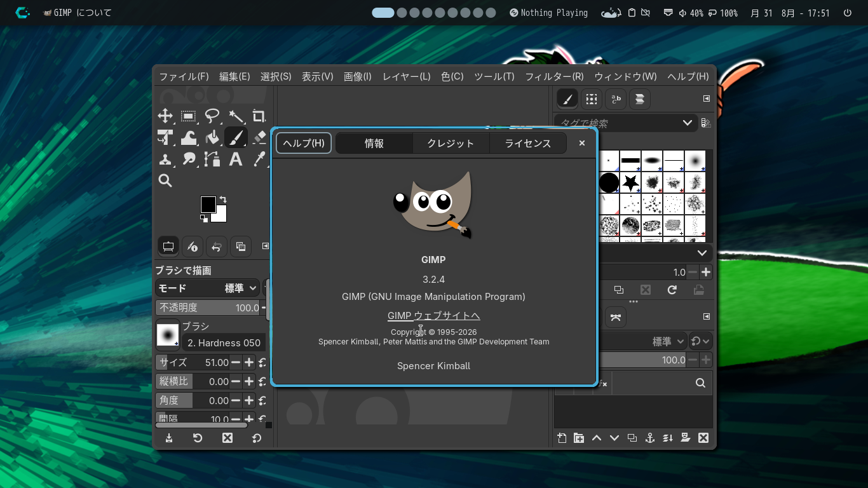Viewport: 868px width, 488px height.
Task: Select the Zoom magnifier tool
Action: point(165,180)
